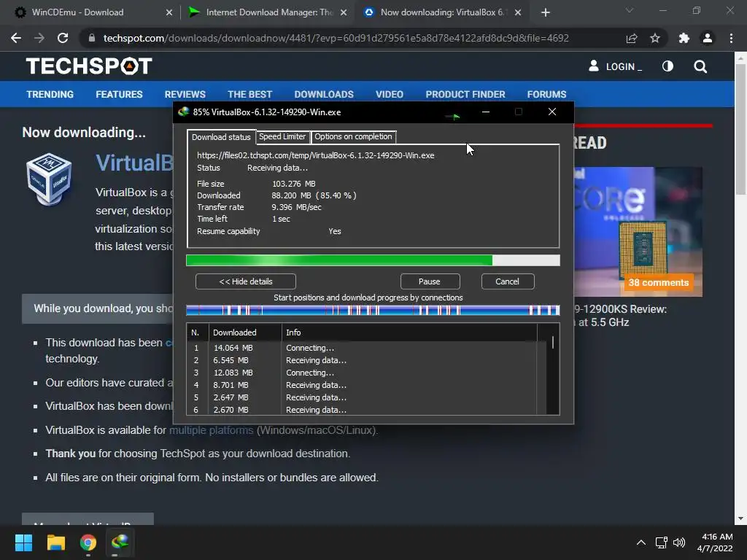Viewport: 747px width, 560px height.
Task: Click the page vertical scrollbar thumb
Action: pyautogui.click(x=740, y=129)
